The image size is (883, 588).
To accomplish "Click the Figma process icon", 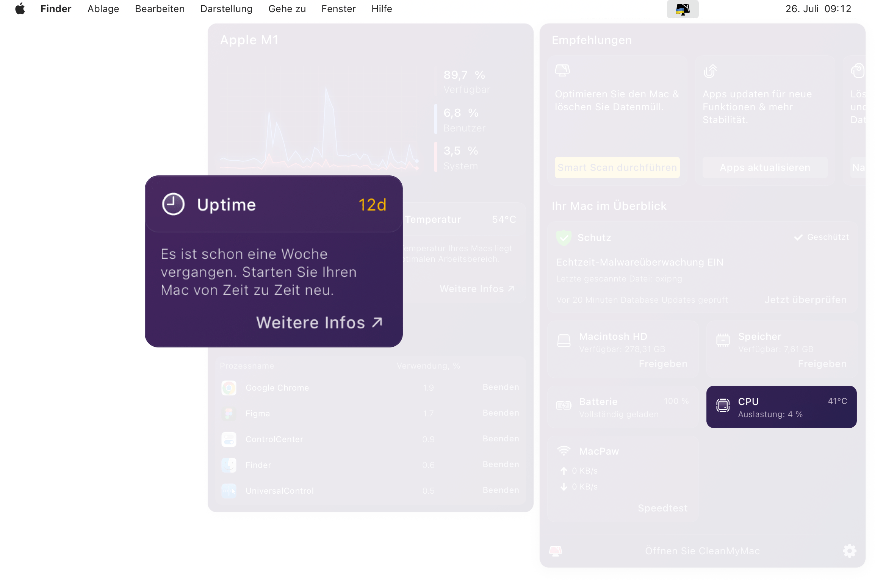I will (229, 414).
